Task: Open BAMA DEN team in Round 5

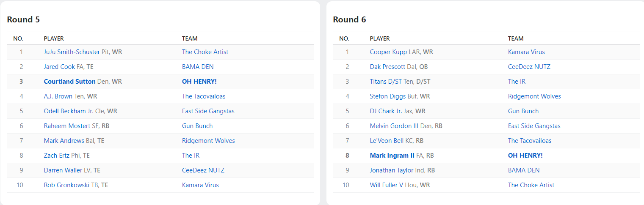Action: tap(198, 67)
